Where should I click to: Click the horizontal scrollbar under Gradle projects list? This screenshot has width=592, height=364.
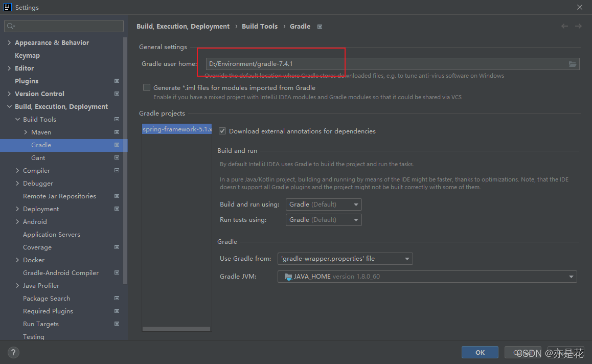coord(176,329)
